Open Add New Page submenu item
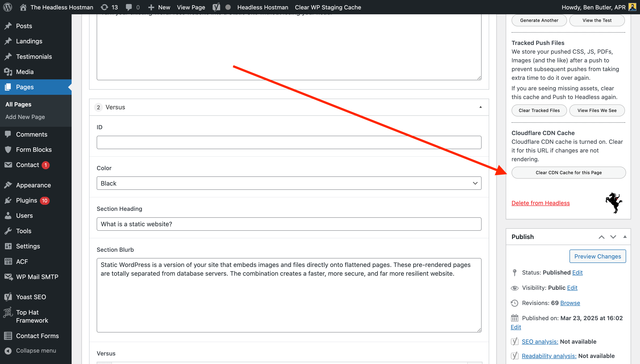The height and width of the screenshot is (364, 640). pos(25,117)
